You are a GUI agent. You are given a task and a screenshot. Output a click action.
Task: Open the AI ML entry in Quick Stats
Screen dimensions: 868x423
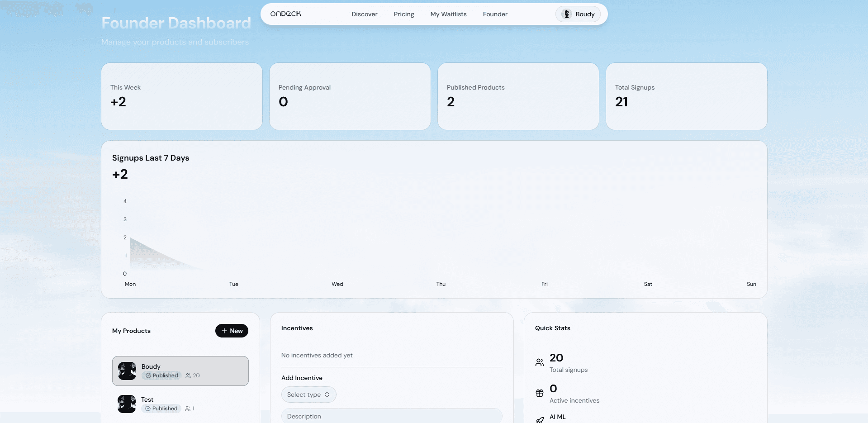pyautogui.click(x=557, y=417)
